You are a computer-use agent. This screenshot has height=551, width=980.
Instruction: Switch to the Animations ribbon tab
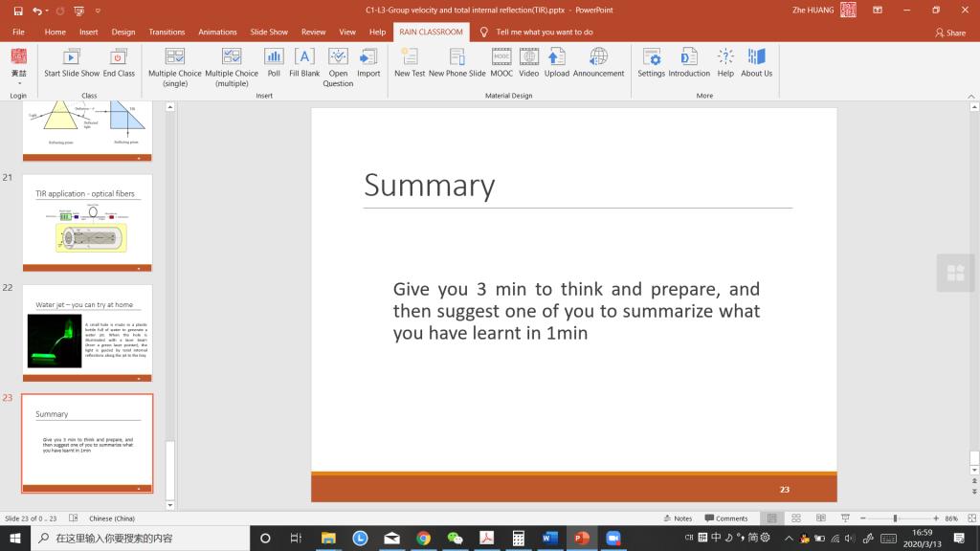(x=217, y=32)
